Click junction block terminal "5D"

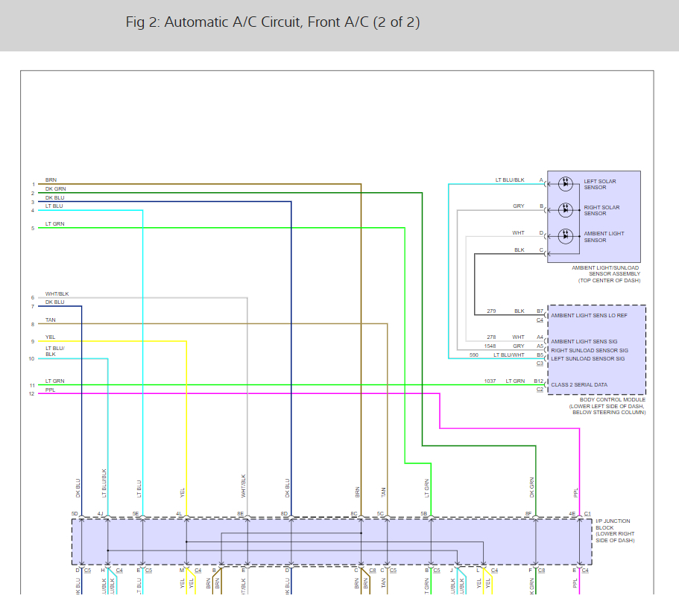tap(75, 514)
